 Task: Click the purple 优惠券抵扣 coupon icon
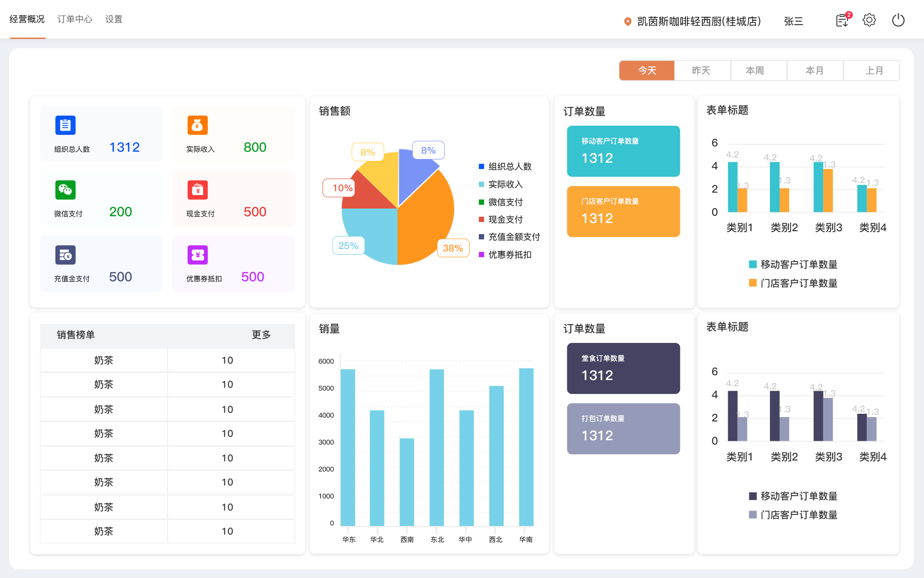click(197, 255)
